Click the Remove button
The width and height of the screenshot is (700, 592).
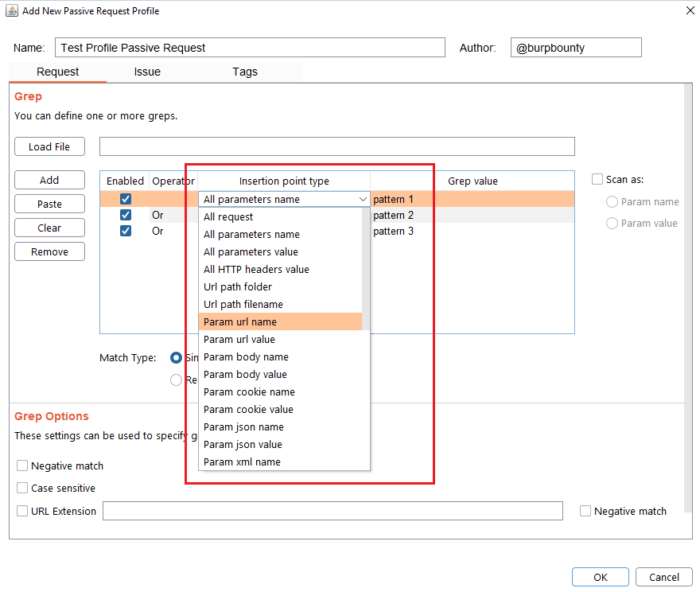tap(49, 252)
